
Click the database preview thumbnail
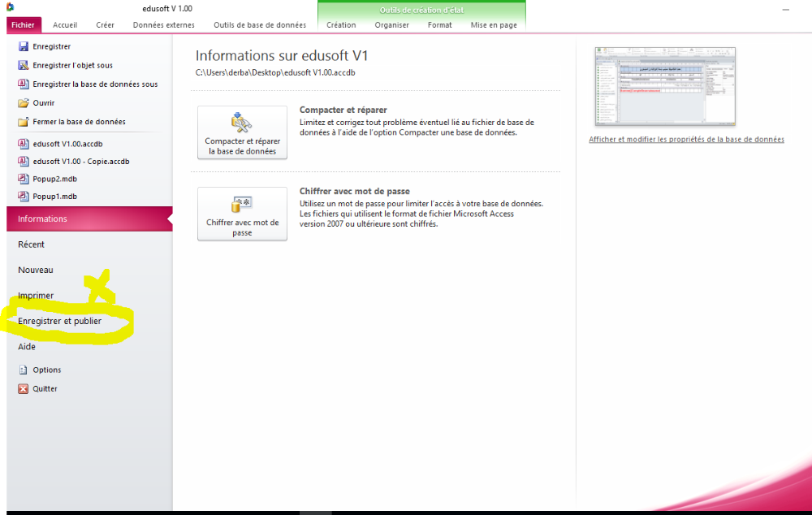tap(665, 87)
